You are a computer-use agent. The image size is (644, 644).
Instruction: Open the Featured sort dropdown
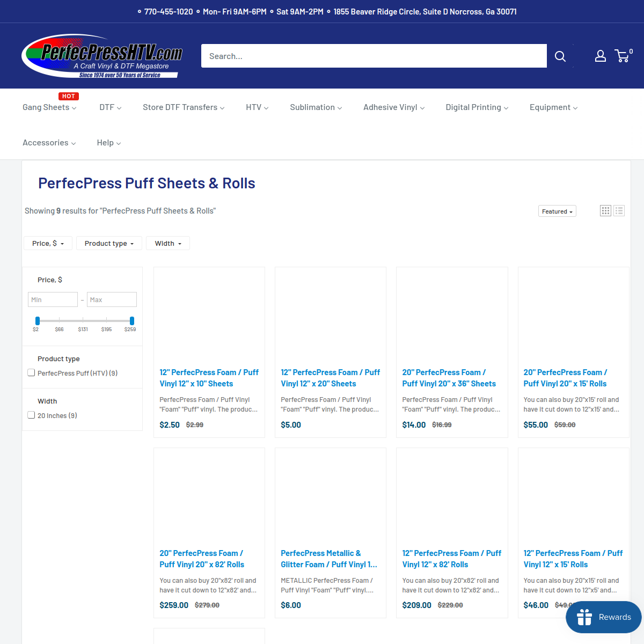[557, 211]
